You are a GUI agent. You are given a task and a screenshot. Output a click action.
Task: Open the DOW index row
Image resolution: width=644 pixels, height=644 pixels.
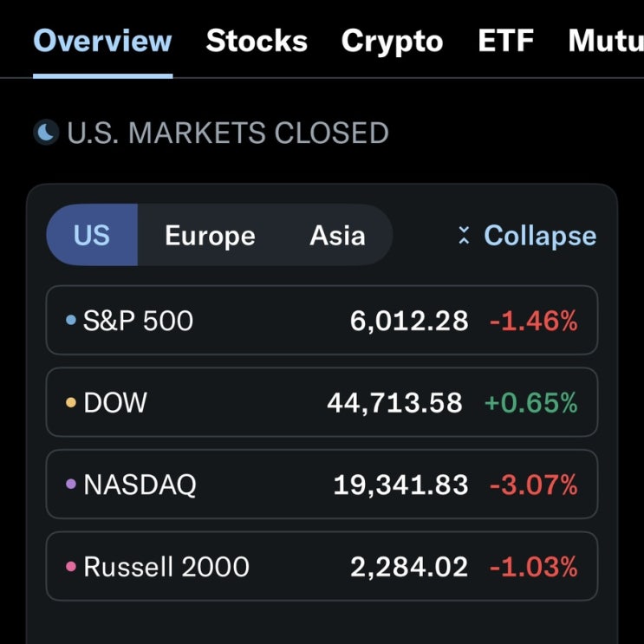(x=322, y=402)
